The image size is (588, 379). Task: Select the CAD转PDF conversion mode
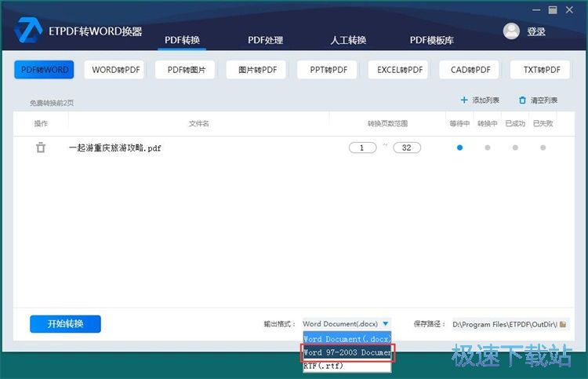click(470, 70)
